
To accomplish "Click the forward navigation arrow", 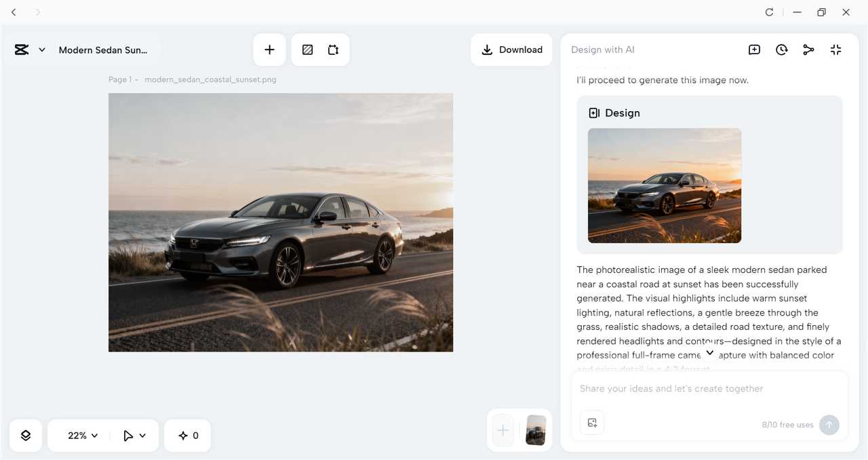I will (x=38, y=12).
